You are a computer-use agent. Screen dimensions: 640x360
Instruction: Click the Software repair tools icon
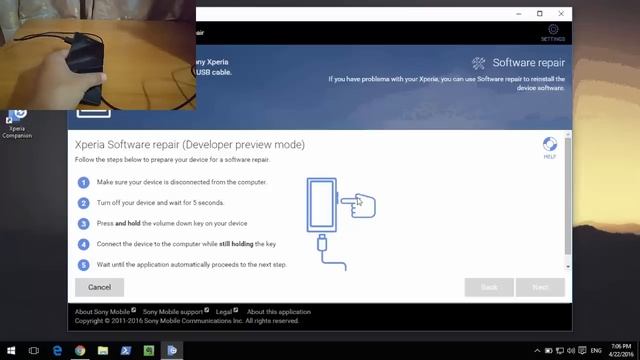(478, 63)
